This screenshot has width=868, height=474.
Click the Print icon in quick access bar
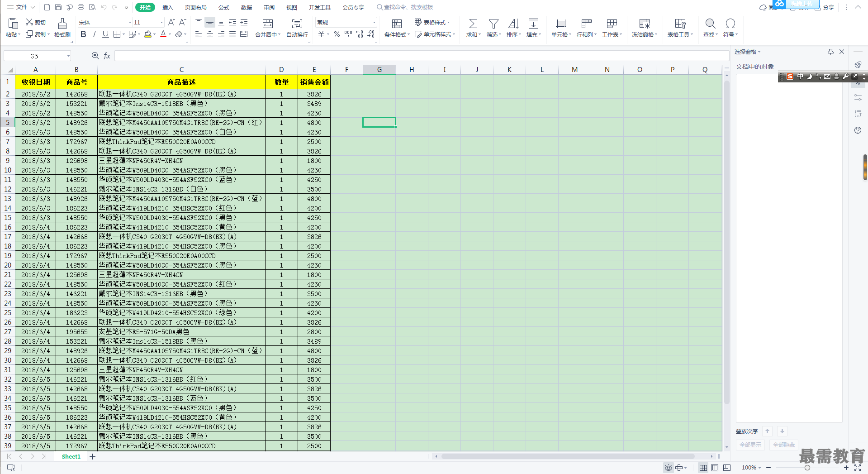(81, 7)
